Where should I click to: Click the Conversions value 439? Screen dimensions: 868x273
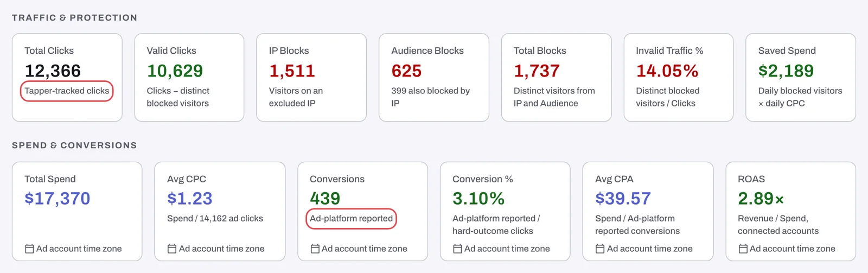[325, 199]
